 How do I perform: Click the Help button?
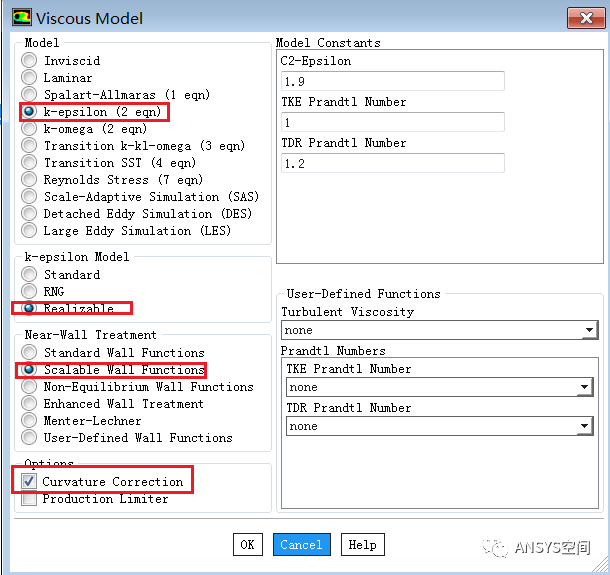(363, 544)
